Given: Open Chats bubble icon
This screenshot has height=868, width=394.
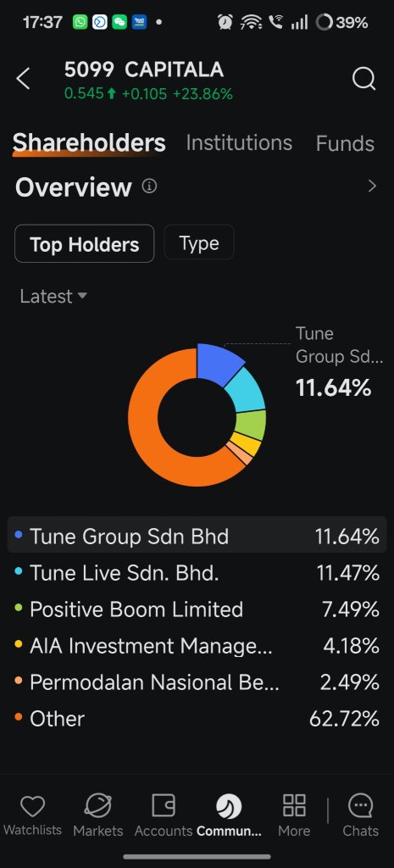Looking at the screenshot, I should click(360, 805).
